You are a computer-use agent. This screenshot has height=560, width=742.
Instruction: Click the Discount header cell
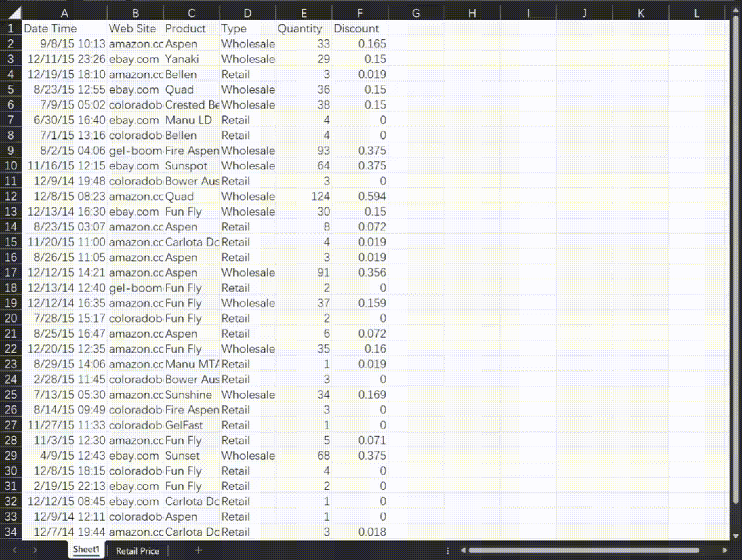360,29
